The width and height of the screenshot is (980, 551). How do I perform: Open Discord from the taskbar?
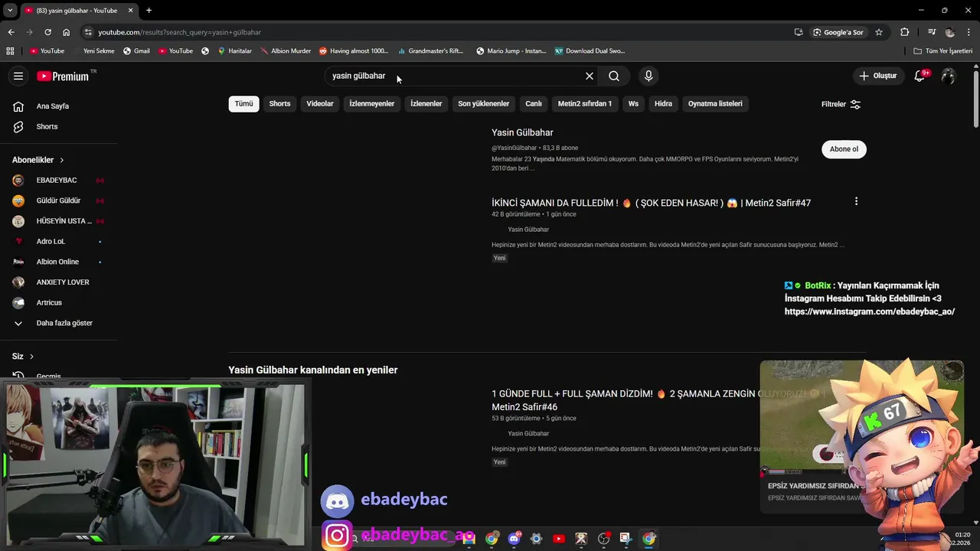[x=514, y=539]
